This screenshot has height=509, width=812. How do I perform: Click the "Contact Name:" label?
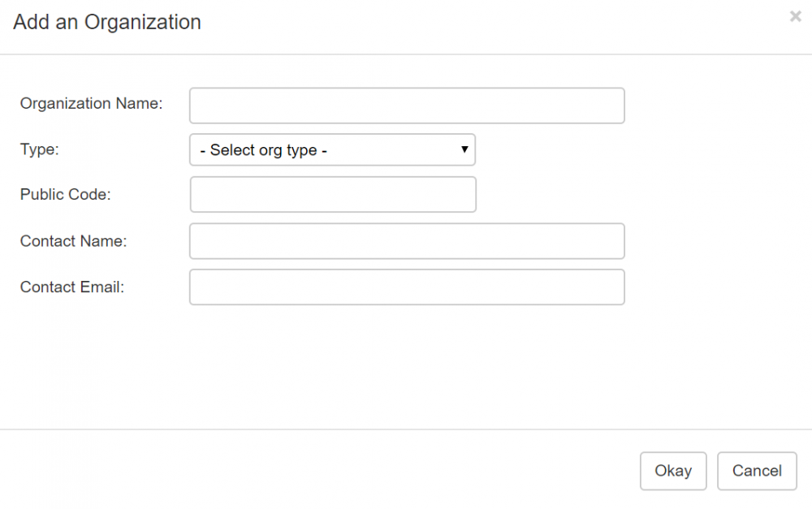(73, 241)
